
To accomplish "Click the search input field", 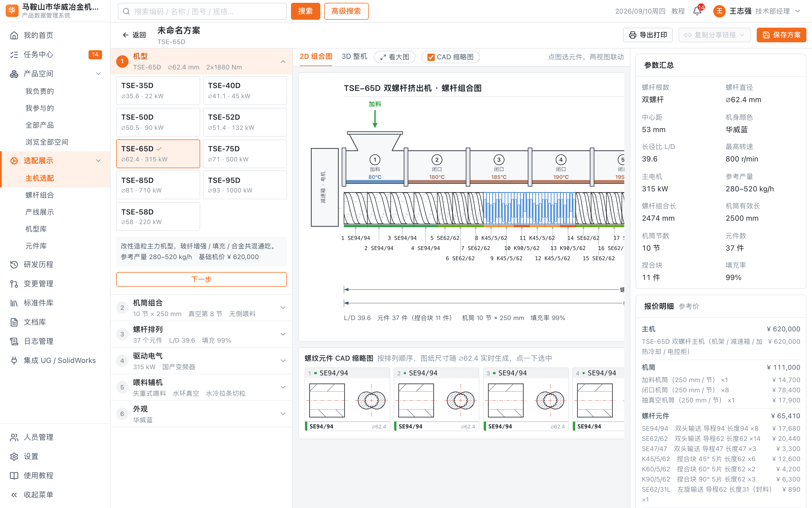I will [202, 11].
